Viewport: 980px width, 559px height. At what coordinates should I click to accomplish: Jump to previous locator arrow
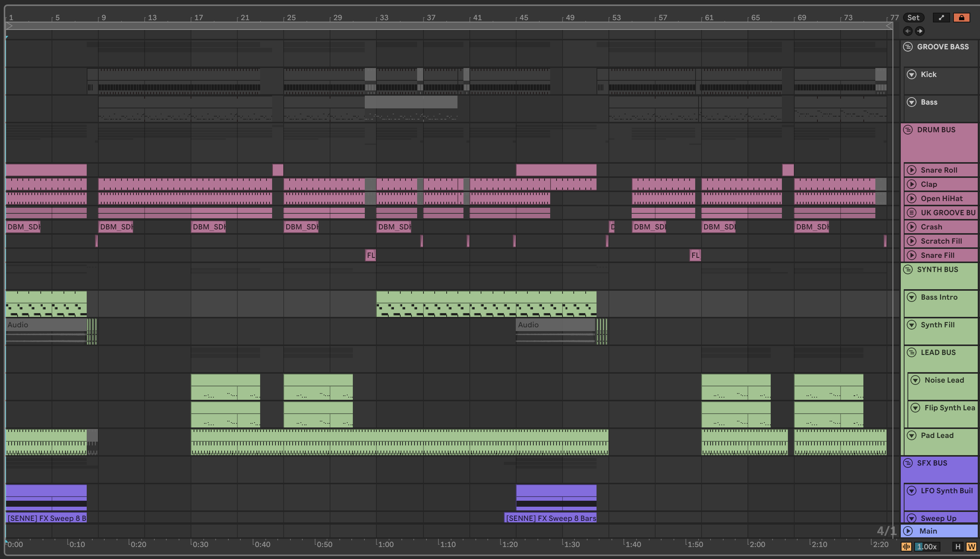click(908, 31)
